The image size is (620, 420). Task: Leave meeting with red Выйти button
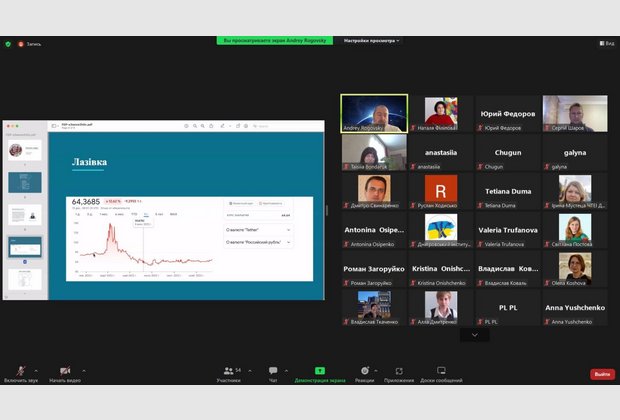[x=602, y=374]
